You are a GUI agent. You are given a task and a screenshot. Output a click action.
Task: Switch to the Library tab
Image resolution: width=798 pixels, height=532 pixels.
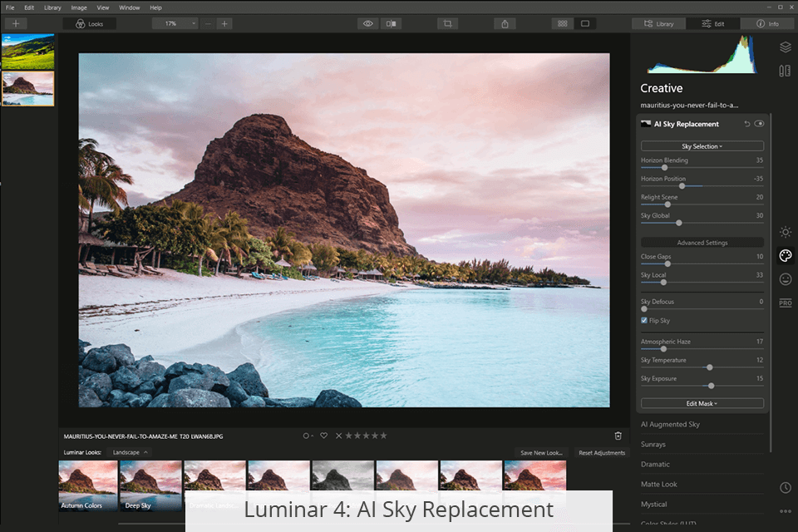(658, 23)
